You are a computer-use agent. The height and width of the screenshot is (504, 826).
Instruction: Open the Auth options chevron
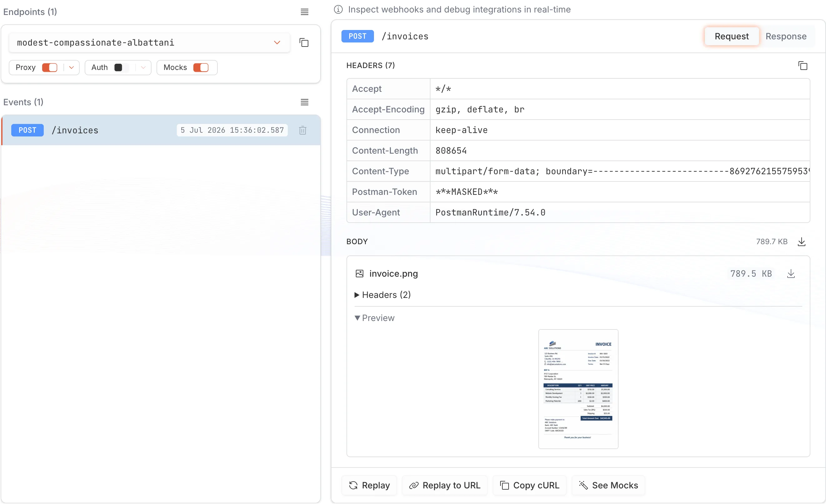click(x=143, y=68)
